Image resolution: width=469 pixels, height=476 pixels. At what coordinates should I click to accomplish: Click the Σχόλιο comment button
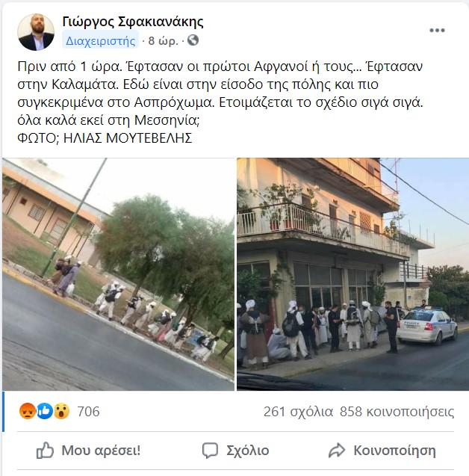coord(236,451)
